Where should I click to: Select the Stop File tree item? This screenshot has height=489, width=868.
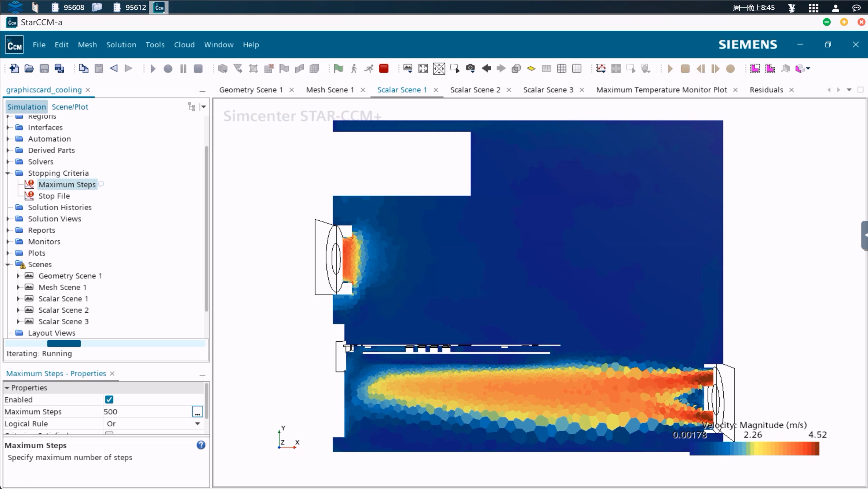pos(54,196)
